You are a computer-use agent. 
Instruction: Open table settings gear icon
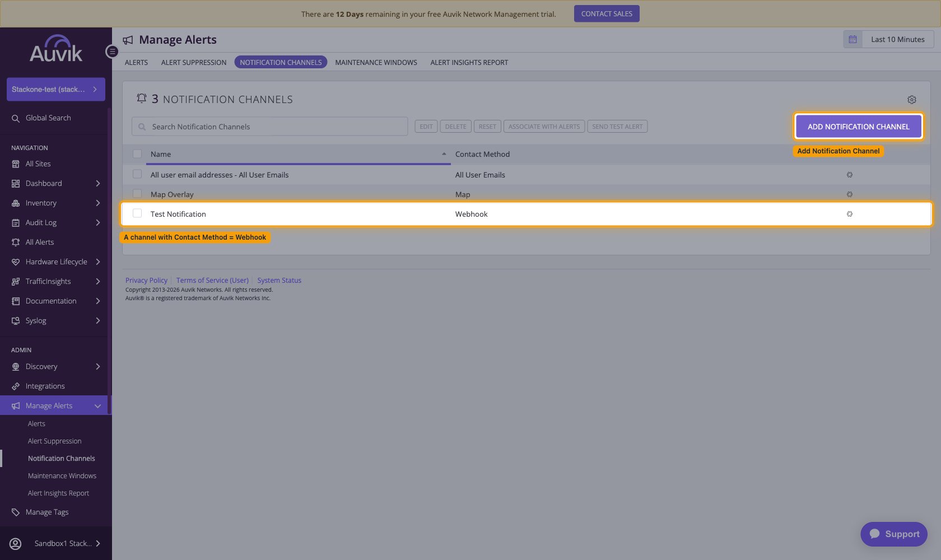(x=912, y=100)
